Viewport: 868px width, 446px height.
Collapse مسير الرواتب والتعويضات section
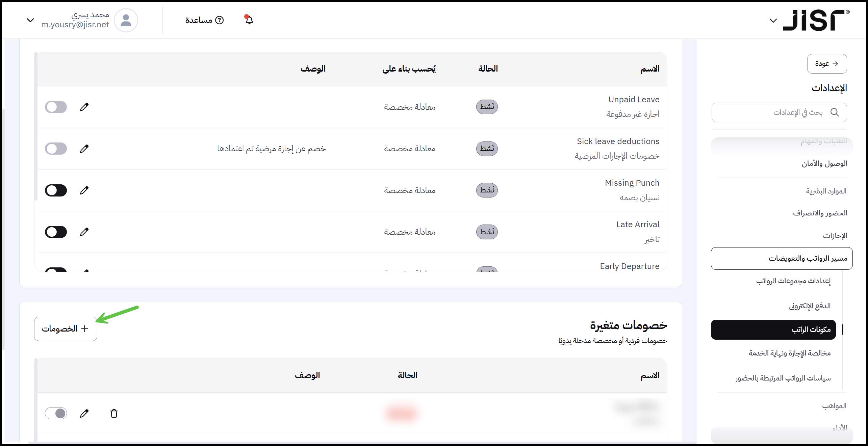[782, 258]
